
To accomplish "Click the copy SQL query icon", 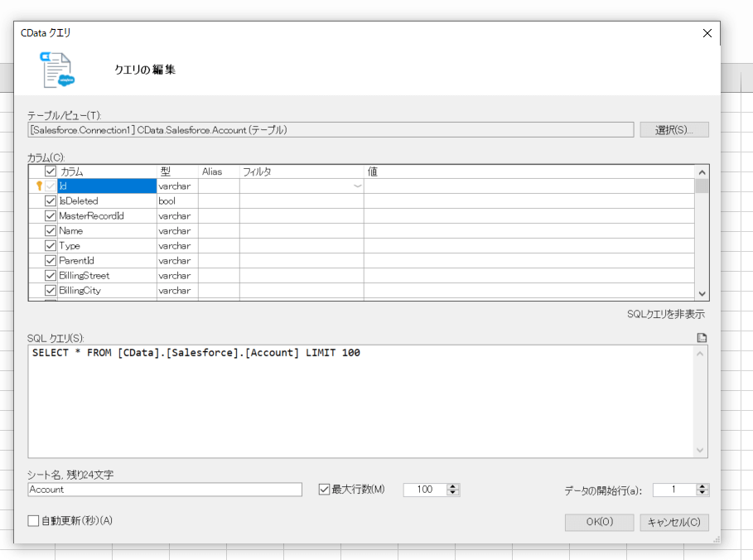I will point(702,338).
